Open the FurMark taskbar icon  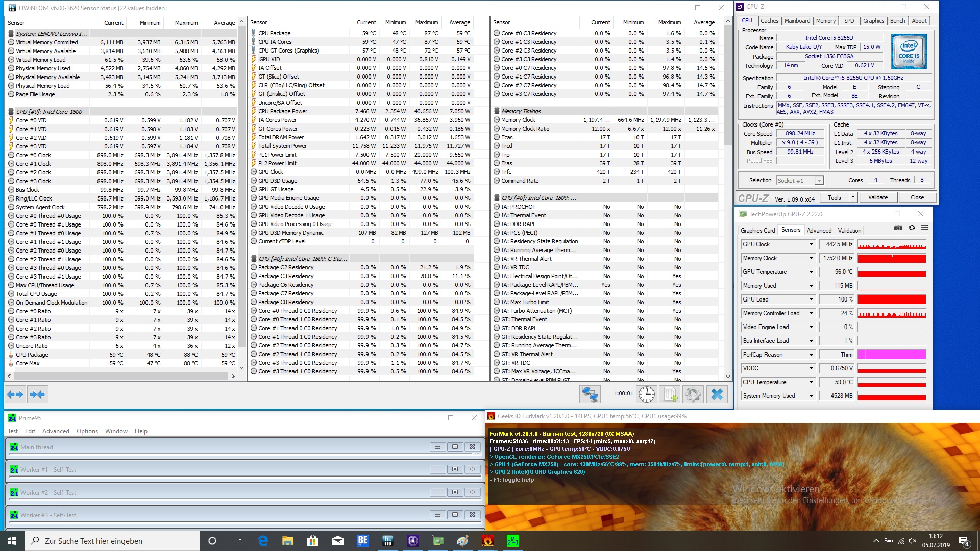487,540
